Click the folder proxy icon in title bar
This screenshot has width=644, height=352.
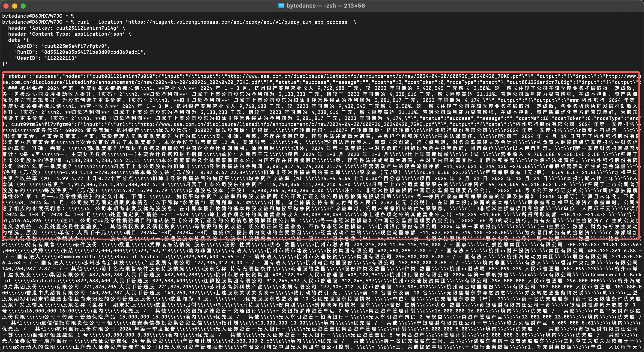(281, 6)
